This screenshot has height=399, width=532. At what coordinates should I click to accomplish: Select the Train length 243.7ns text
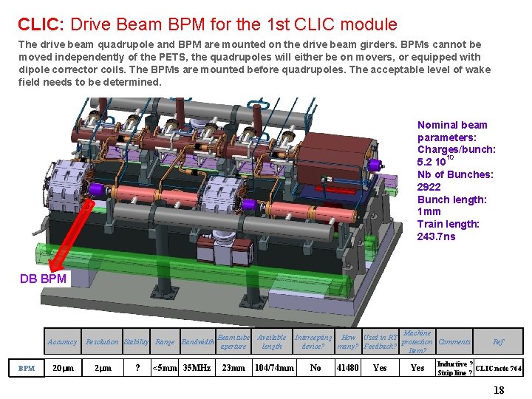pos(448,230)
